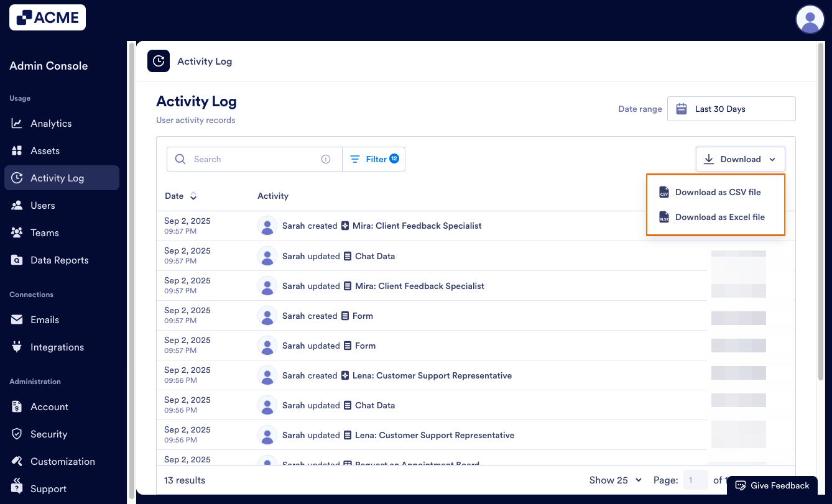Click the Users sidebar icon
This screenshot has height=504, width=832.
pos(19,205)
